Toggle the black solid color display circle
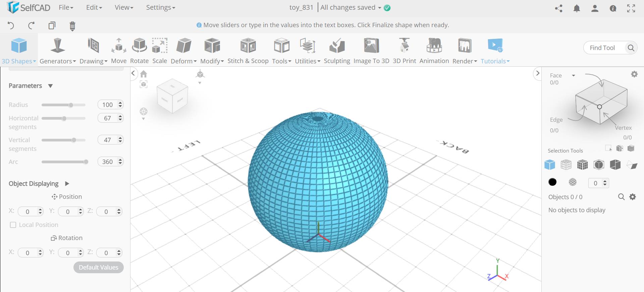The width and height of the screenshot is (644, 292). click(552, 182)
